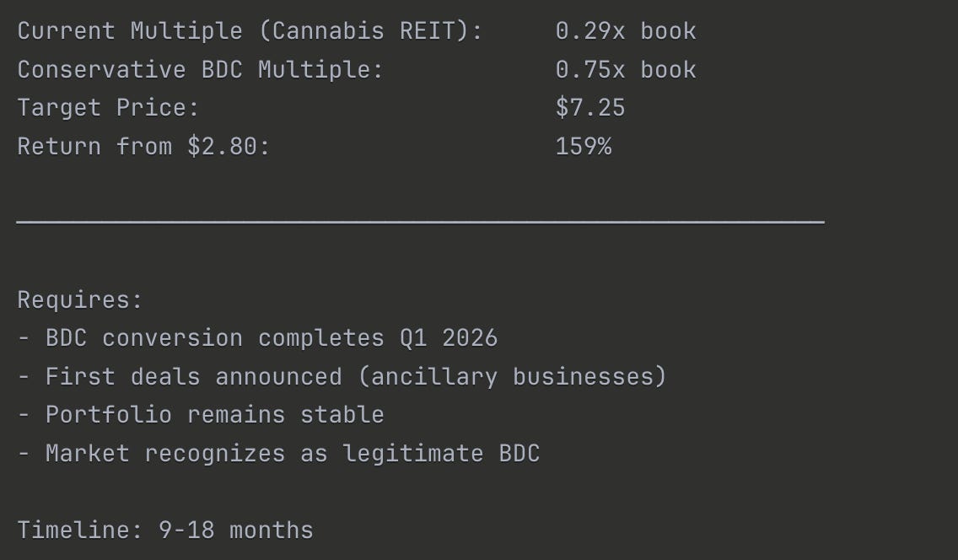Screen dimensions: 958x560
Task: Click the "Target Price:" label
Action: point(108,108)
